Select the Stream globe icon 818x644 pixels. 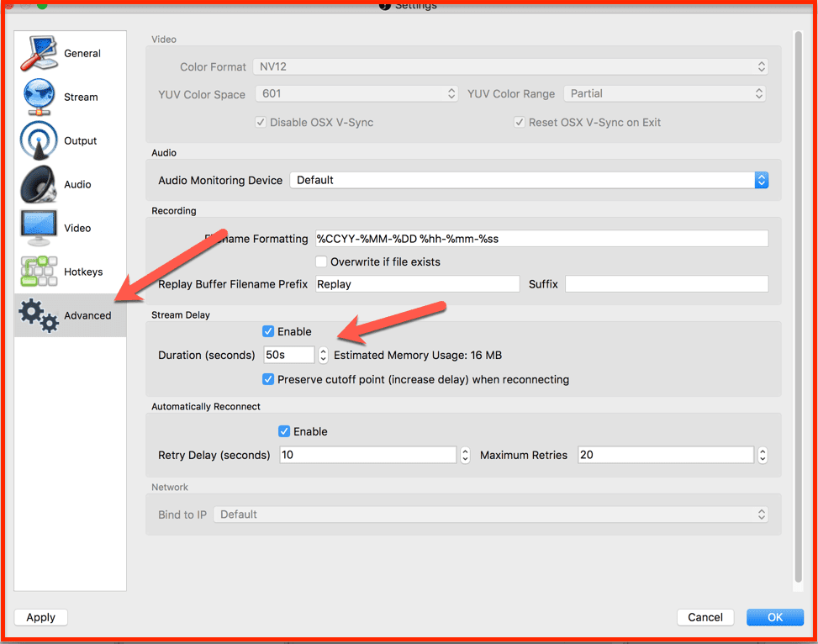[x=39, y=98]
